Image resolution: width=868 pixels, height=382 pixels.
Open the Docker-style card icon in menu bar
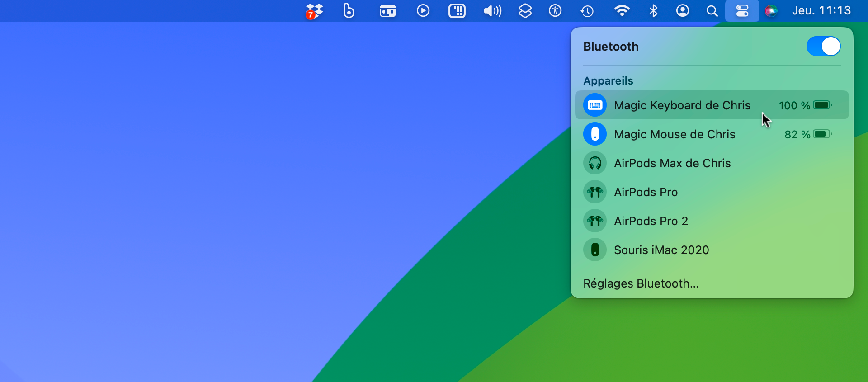pyautogui.click(x=388, y=11)
